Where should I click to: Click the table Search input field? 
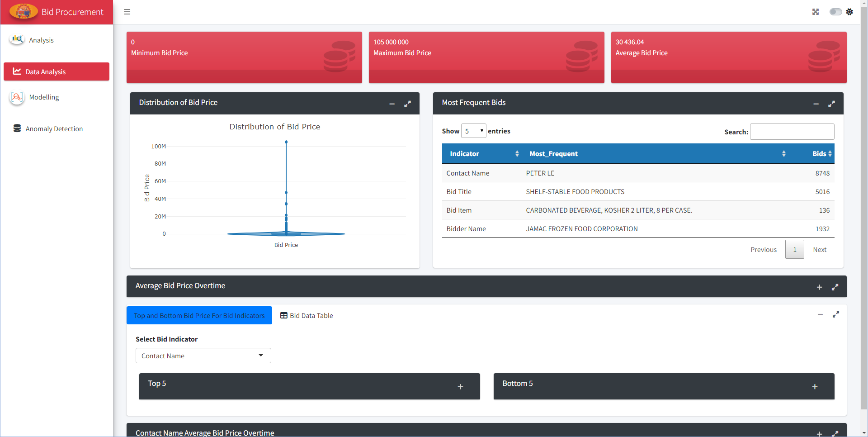[792, 132]
